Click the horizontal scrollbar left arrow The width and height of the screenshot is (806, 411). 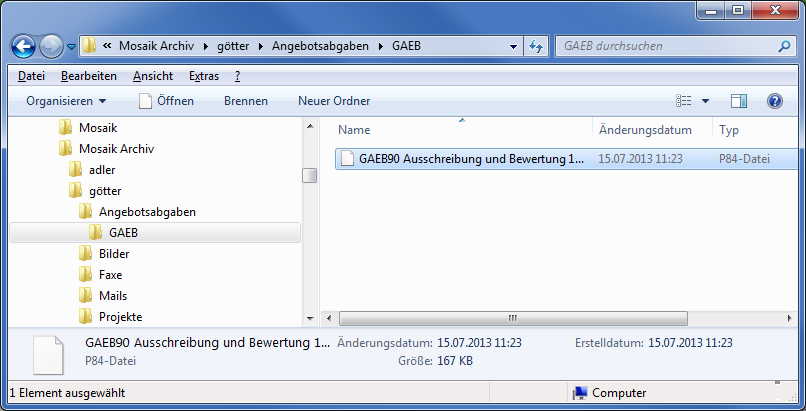(x=329, y=319)
